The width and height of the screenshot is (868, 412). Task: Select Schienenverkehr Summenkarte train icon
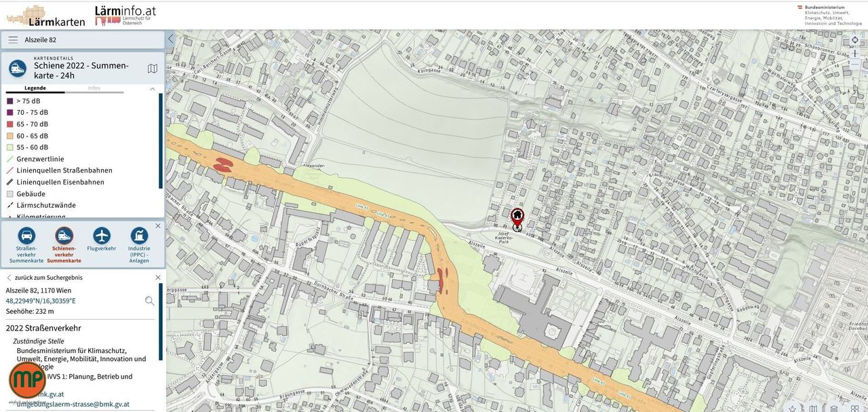coord(64,236)
